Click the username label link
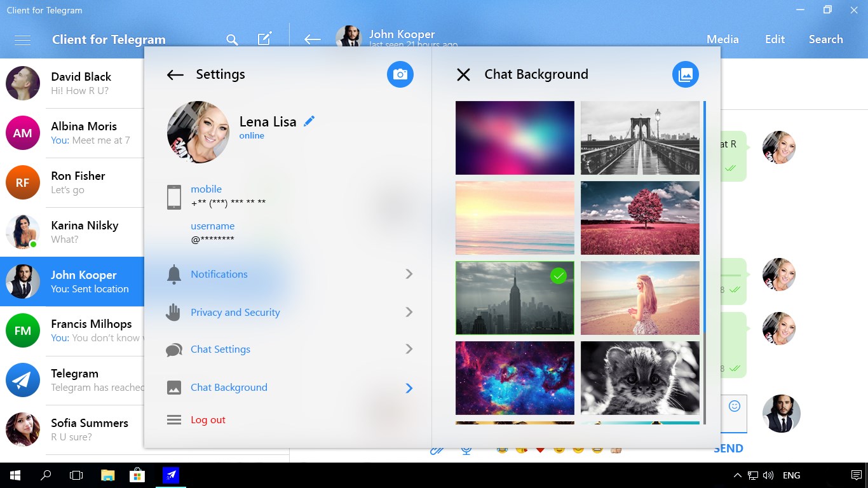The width and height of the screenshot is (868, 488). pyautogui.click(x=213, y=226)
